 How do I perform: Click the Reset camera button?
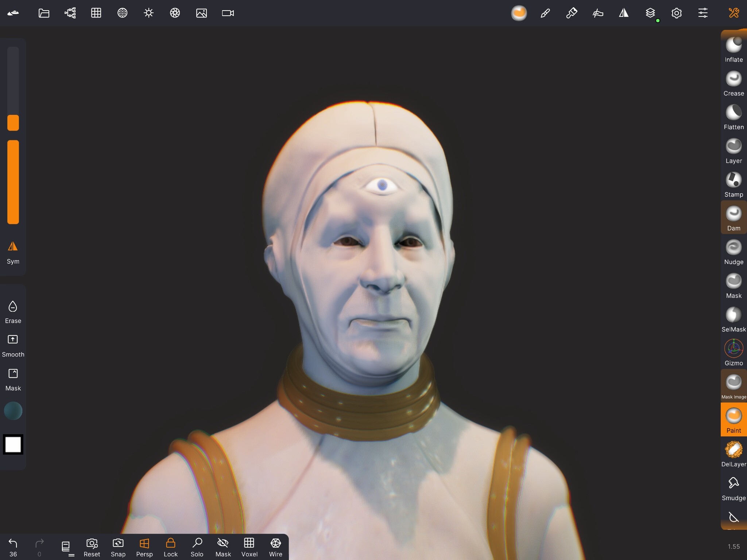pyautogui.click(x=92, y=548)
